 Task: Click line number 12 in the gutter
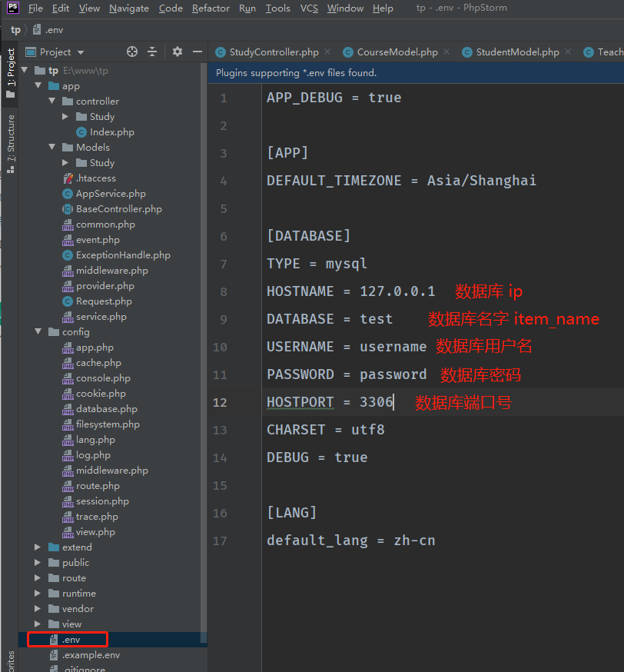[220, 402]
